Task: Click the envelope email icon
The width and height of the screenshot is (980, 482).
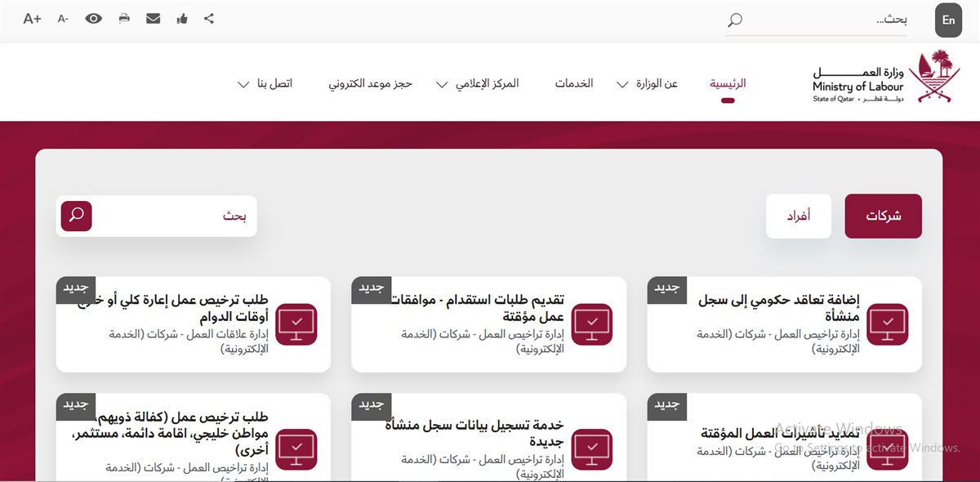Action: [x=153, y=19]
